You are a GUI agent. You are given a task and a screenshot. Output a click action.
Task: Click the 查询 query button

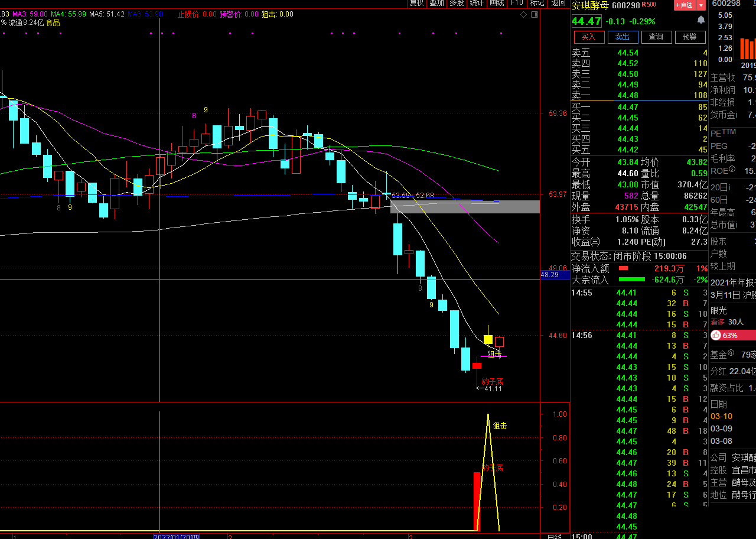pyautogui.click(x=656, y=37)
